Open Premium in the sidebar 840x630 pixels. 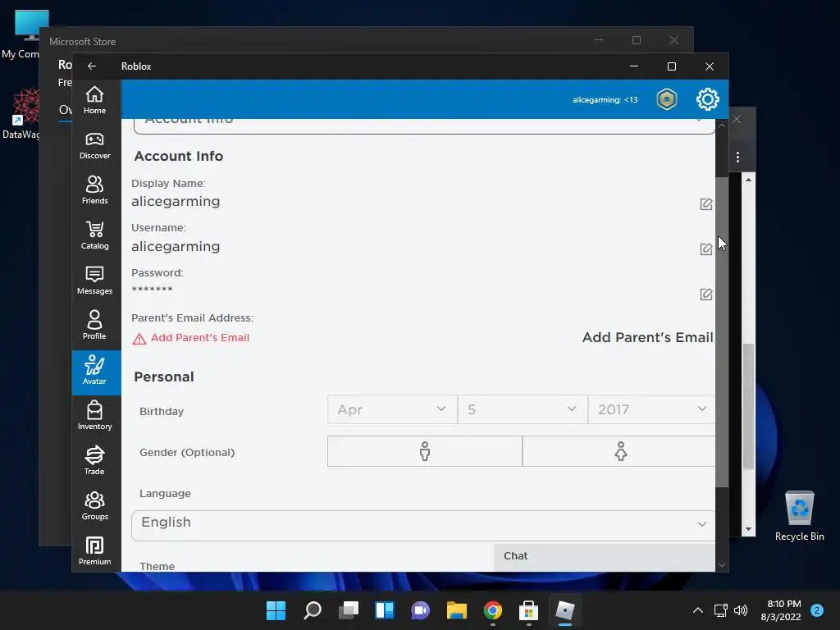click(95, 550)
